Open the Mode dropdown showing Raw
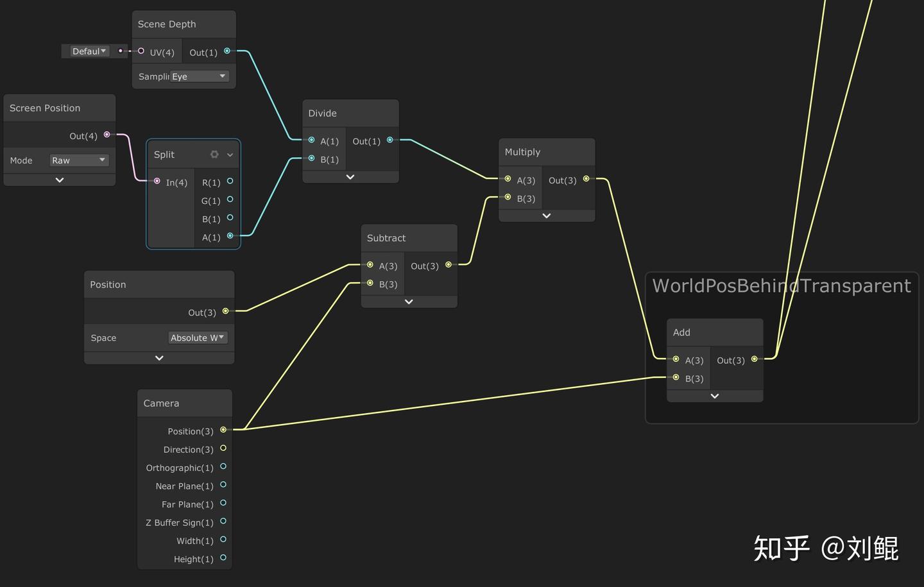 78,160
